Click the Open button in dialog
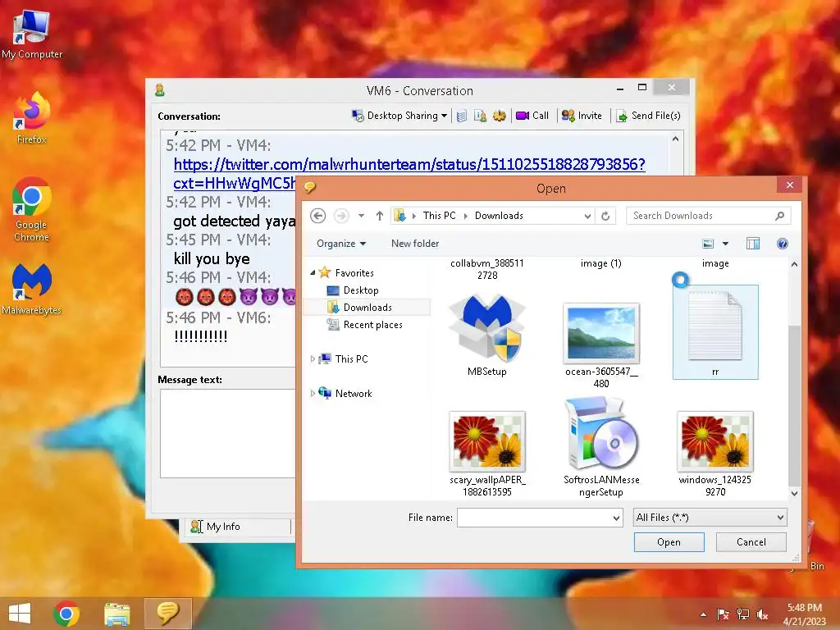Image resolution: width=840 pixels, height=630 pixels. pos(669,542)
